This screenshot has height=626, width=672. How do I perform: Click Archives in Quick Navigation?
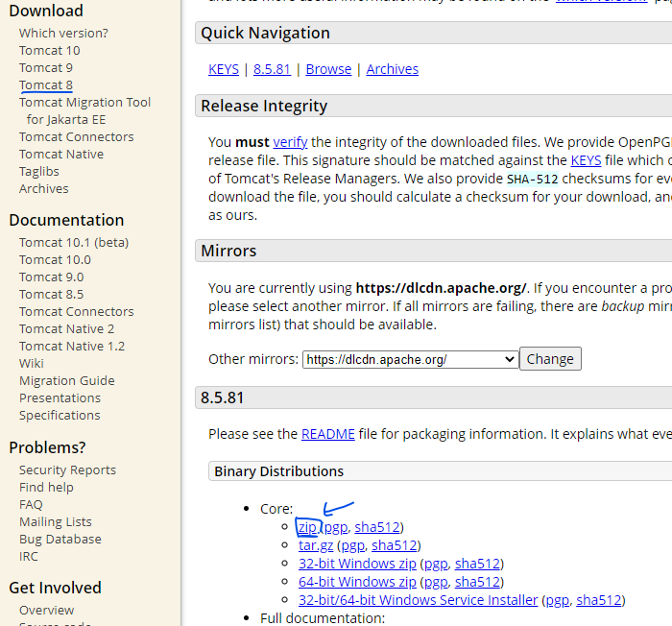393,69
